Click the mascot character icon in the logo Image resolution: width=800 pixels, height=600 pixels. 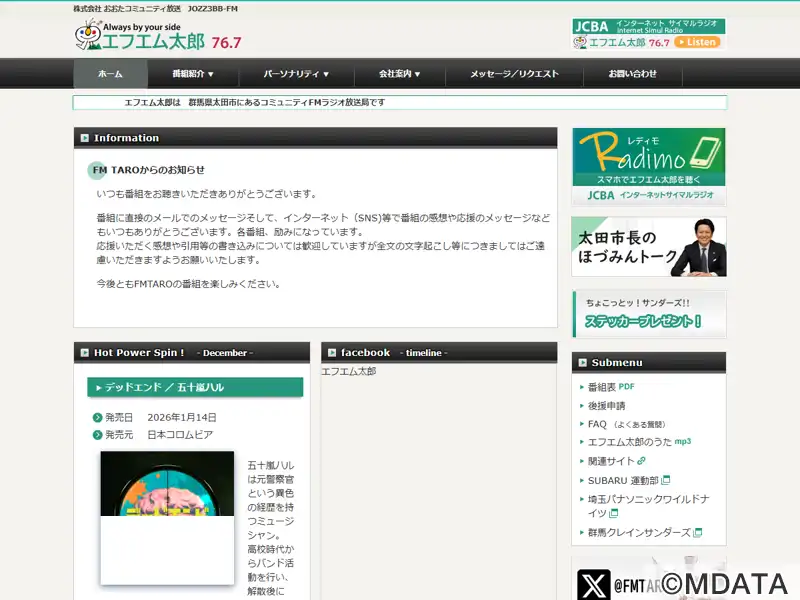(88, 34)
